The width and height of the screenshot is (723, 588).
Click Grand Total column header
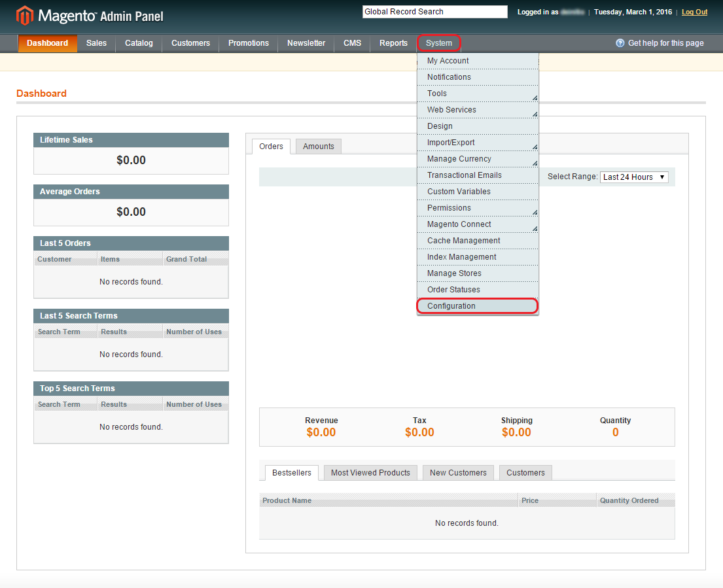[x=196, y=259]
